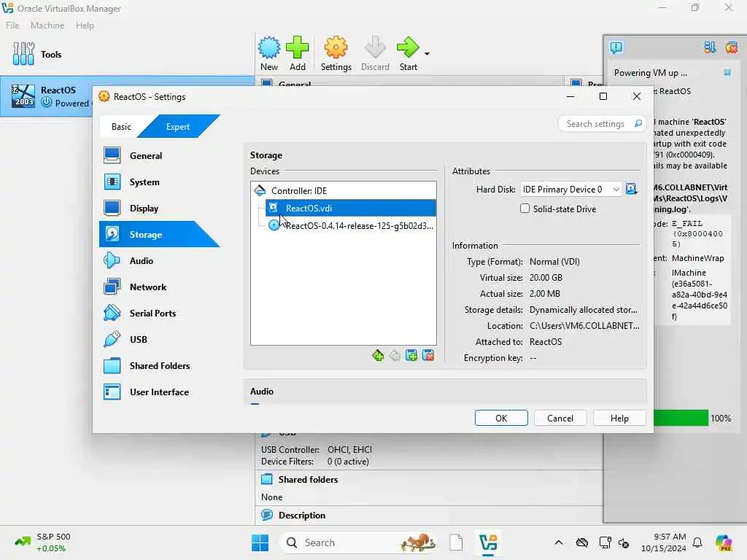This screenshot has height=560, width=747.
Task: Click the New machine toolbar icon
Action: click(269, 47)
